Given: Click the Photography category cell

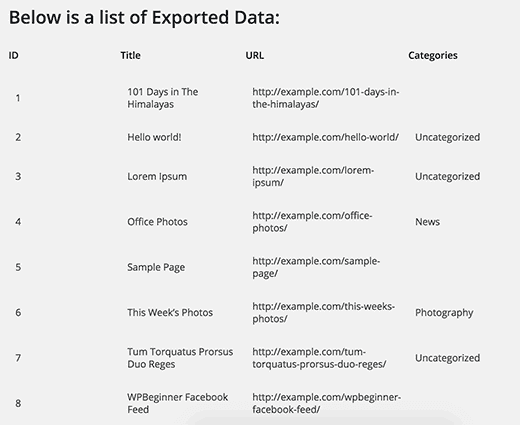Looking at the screenshot, I should (444, 313).
